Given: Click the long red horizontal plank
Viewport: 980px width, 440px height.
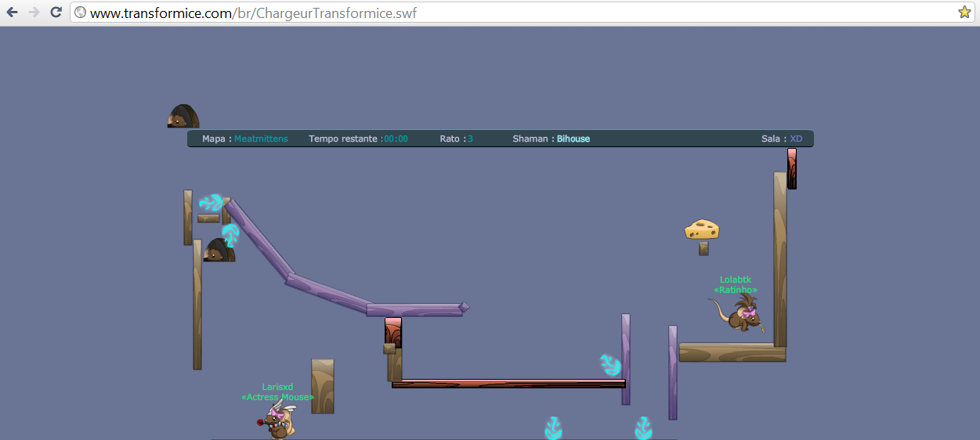Looking at the screenshot, I should (508, 384).
